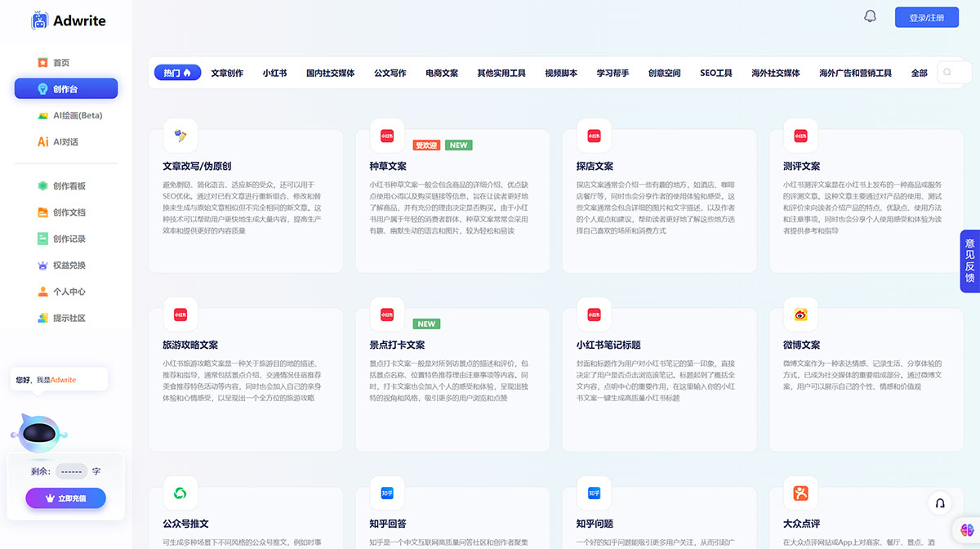Visit the 提示社区 community
This screenshot has height=549, width=980.
(66, 318)
